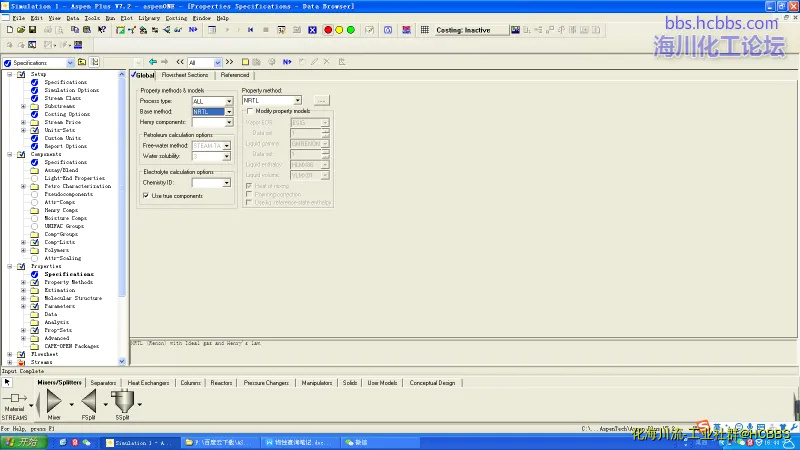Switch to the Flowsheet Sections tab
This screenshot has height=450, width=800.
click(185, 75)
